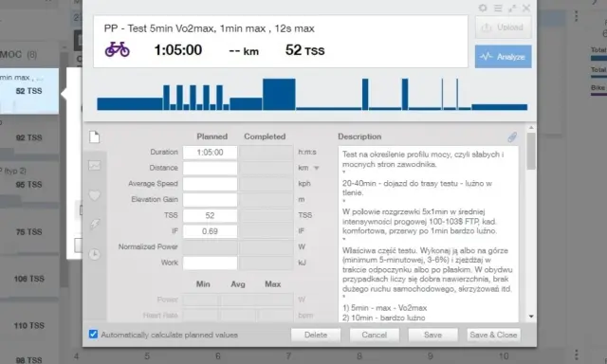Viewport: 607px width, 364px height.
Task: Click the tall 5min Vo2max block in workout graph
Action: tap(279, 95)
